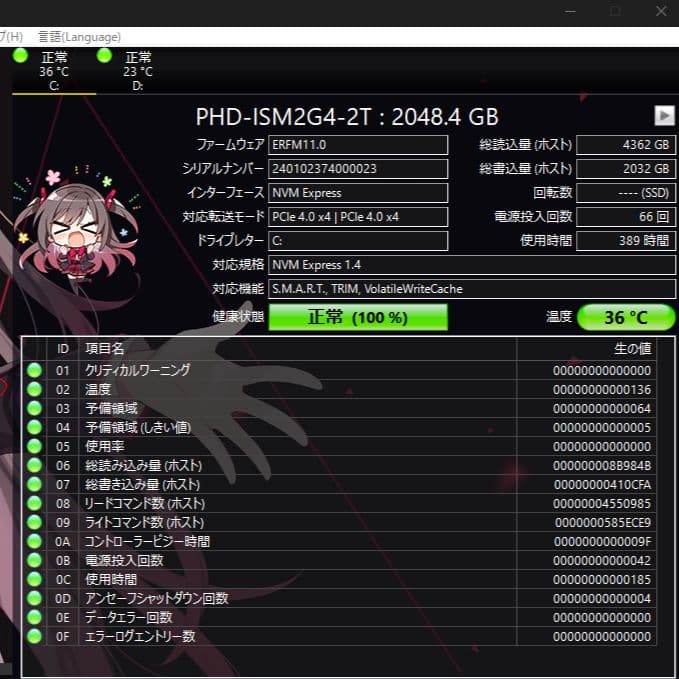Click the green 36 °C temperature indicator

tap(626, 317)
